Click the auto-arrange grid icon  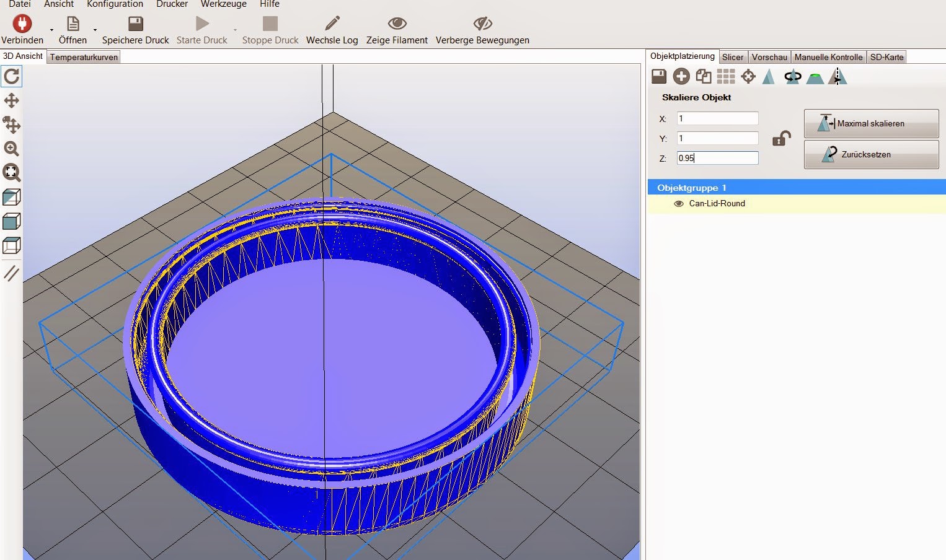click(725, 76)
